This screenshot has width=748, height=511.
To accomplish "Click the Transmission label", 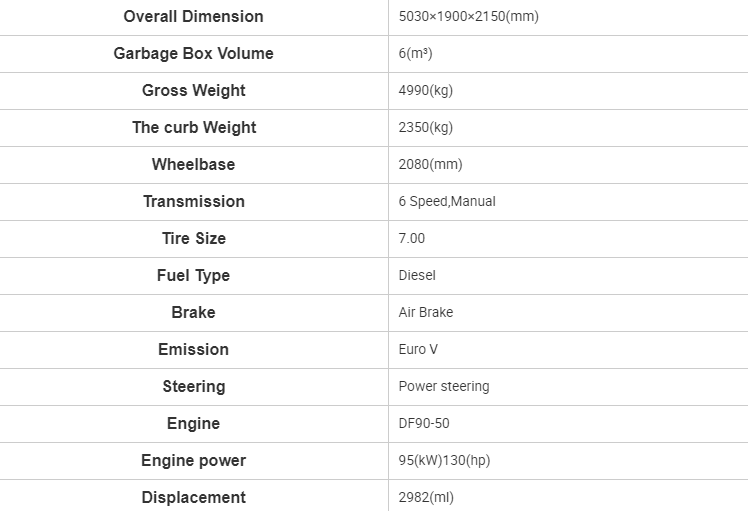I will 194,201.
